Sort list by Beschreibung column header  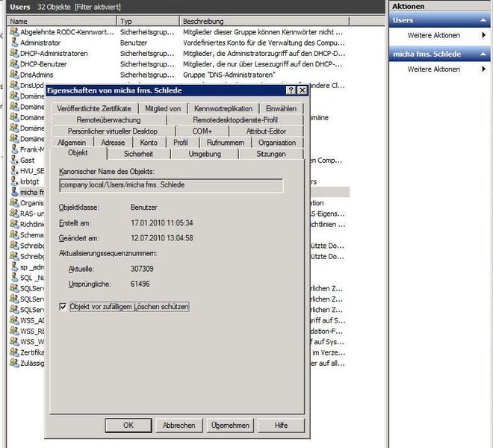coord(264,21)
